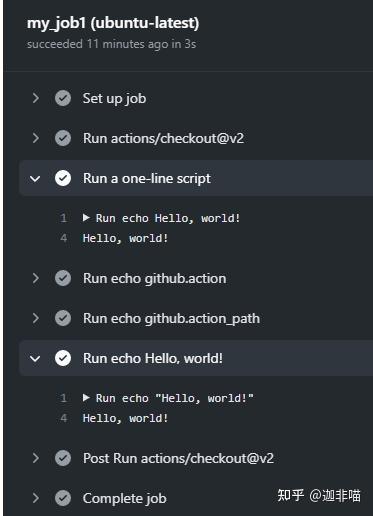Select the Run echo github.action_path label
The width and height of the screenshot is (373, 516).
[x=171, y=319]
